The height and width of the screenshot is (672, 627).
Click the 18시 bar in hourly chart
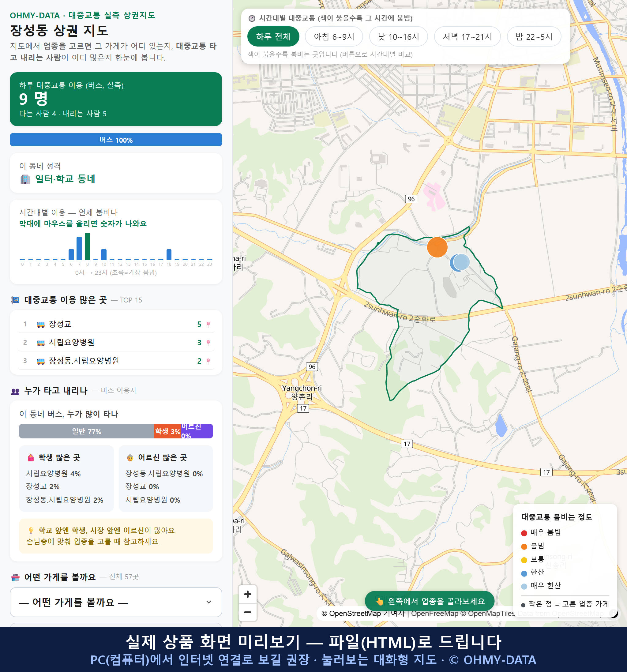[169, 254]
